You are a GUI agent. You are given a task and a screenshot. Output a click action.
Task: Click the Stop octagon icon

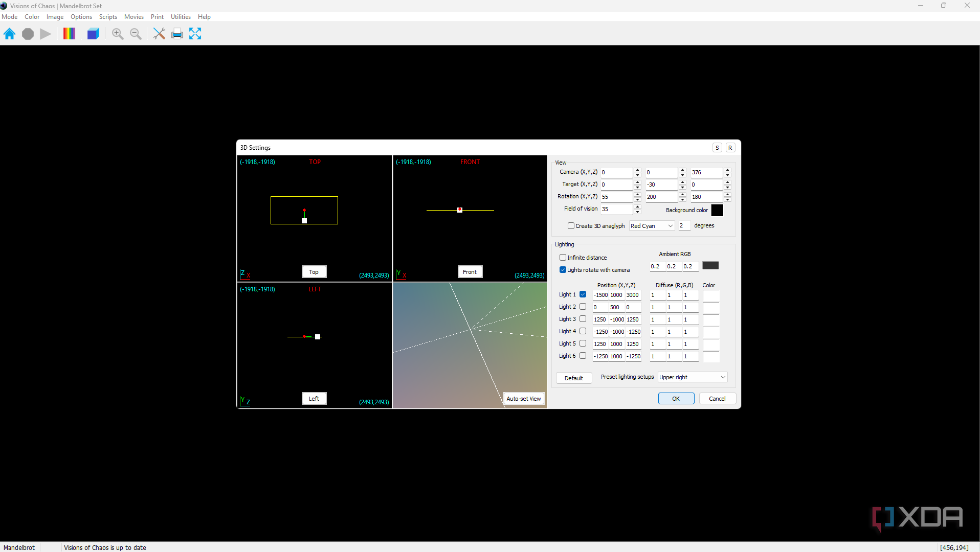pyautogui.click(x=28, y=34)
